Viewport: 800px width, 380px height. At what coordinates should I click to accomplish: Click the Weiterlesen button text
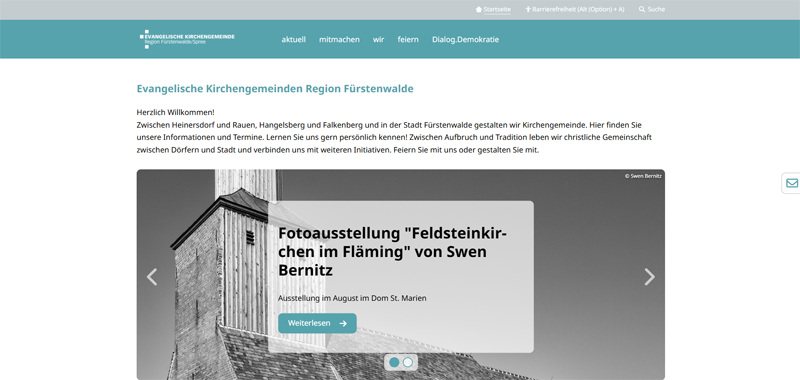tap(309, 323)
